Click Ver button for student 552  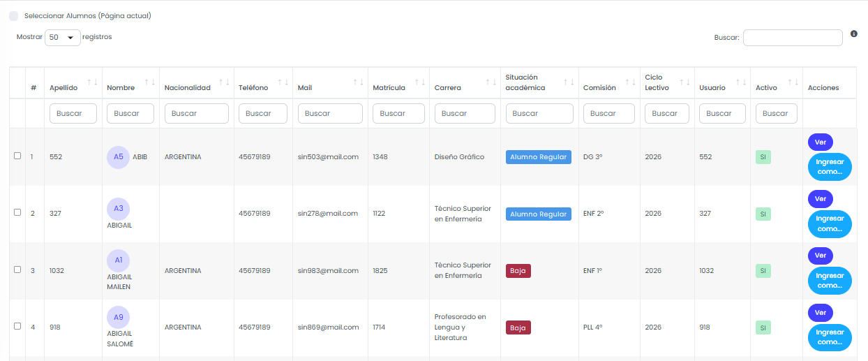pyautogui.click(x=821, y=142)
